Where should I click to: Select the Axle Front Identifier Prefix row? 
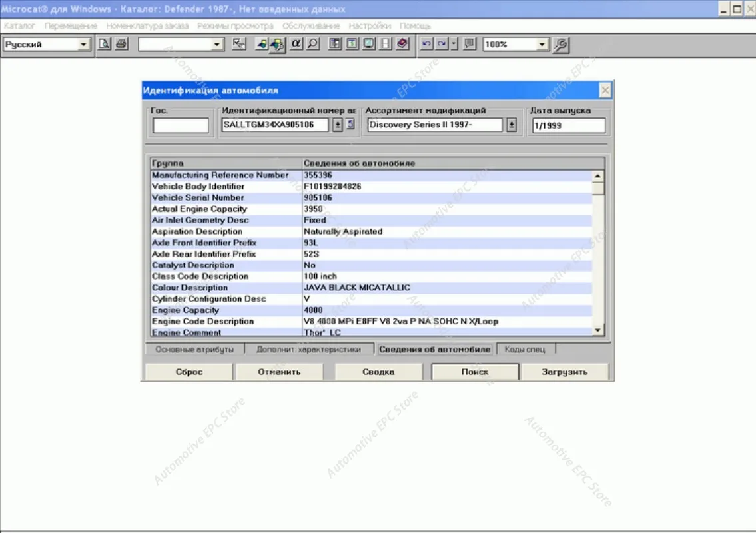pyautogui.click(x=371, y=243)
